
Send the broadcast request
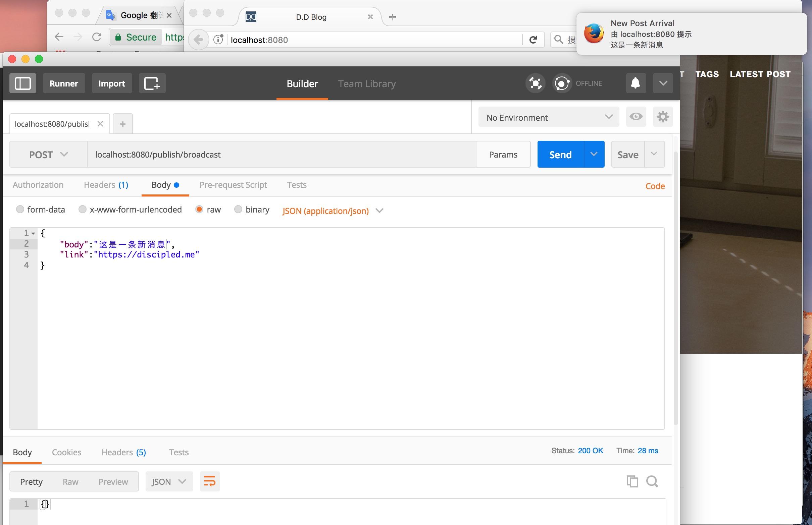click(560, 154)
